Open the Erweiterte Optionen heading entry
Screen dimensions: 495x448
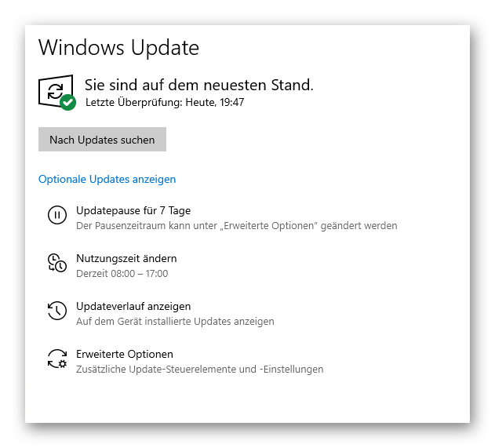point(125,354)
